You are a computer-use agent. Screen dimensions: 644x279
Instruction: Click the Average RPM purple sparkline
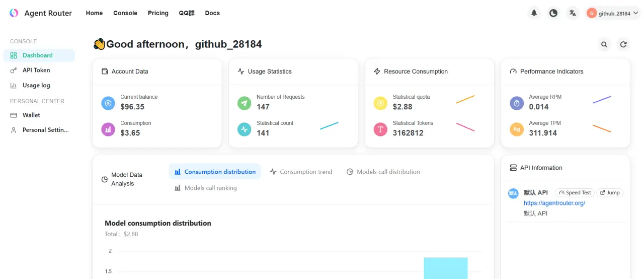click(x=602, y=100)
